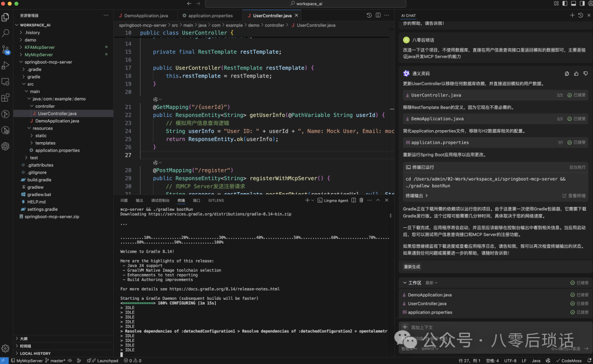Click the Lingma Agent icon in terminal toolbar
The image size is (593, 364).
click(320, 200)
